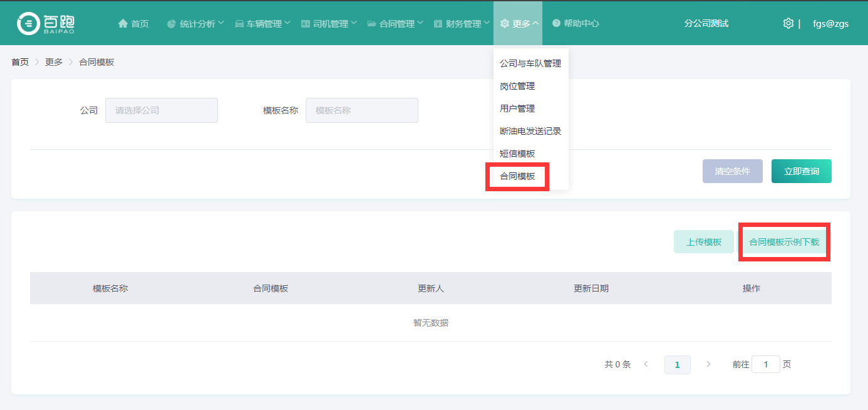Collapse the 更多 menu chevron
868x410 pixels.
point(535,23)
